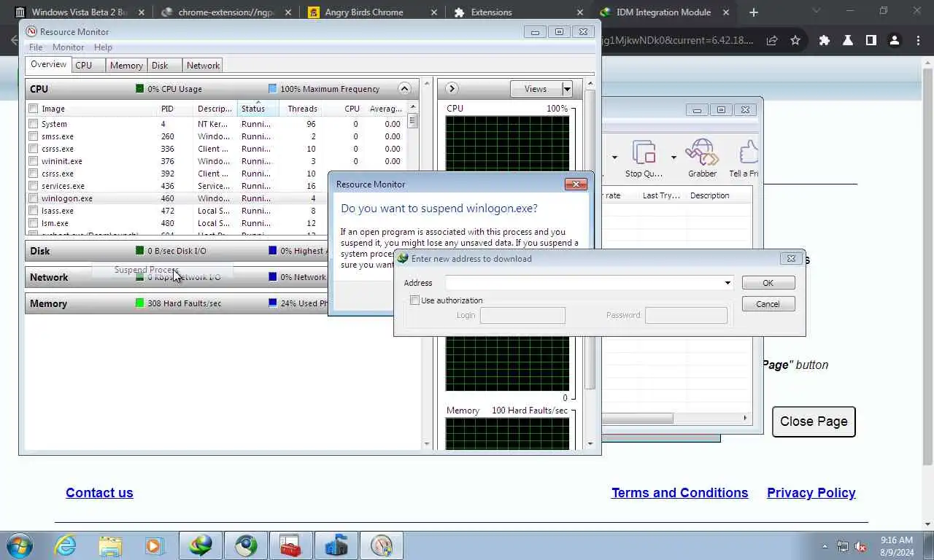
Task: Open Chrome three-dot menu
Action: (918, 40)
